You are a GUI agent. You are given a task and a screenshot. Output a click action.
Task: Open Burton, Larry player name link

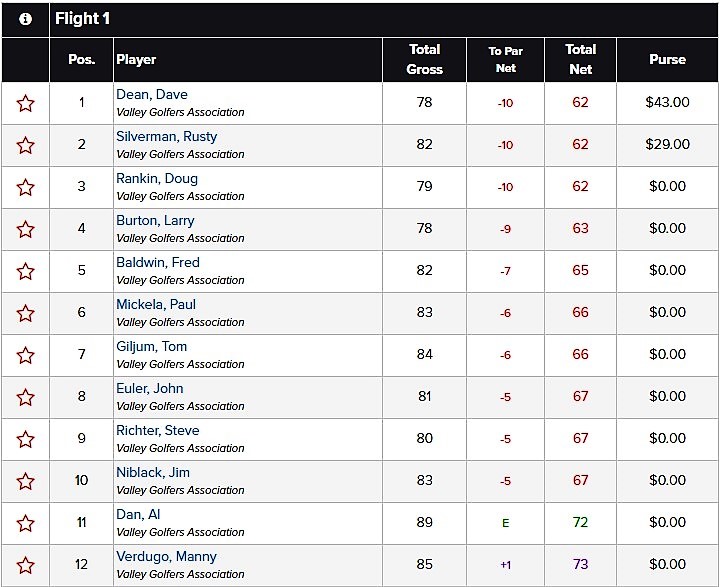[155, 220]
